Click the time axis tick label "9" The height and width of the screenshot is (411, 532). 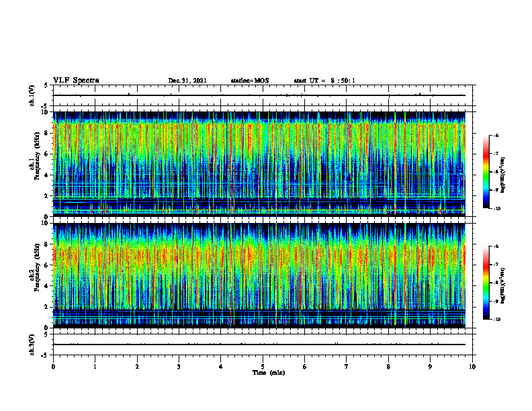point(430,367)
